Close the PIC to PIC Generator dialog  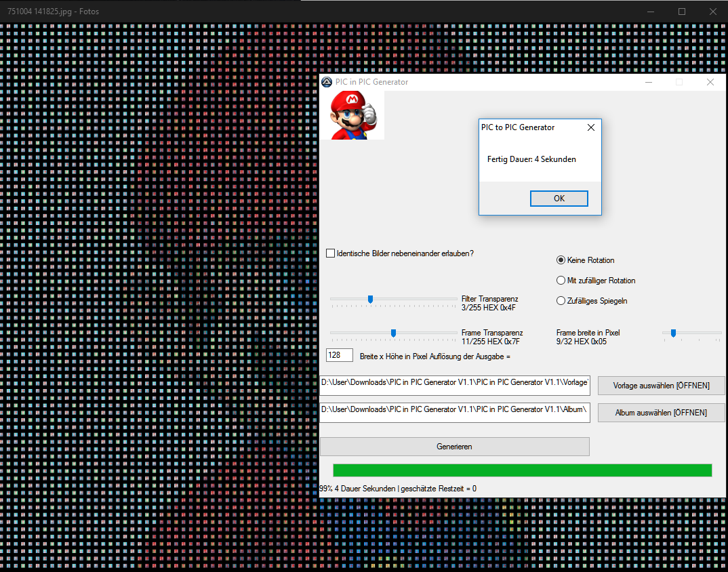(590, 127)
